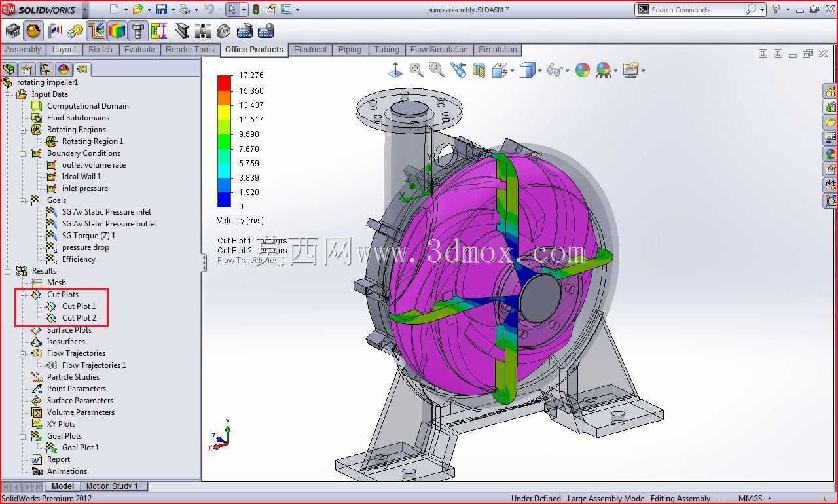Screen dimensions: 838x504
Task: Switch to the Evaluate tab
Action: point(139,50)
